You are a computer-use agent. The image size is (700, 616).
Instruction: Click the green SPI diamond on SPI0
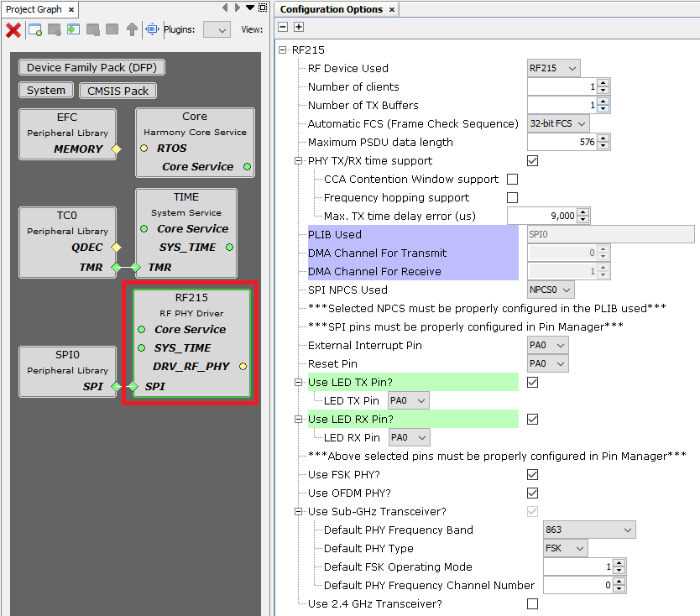click(116, 387)
